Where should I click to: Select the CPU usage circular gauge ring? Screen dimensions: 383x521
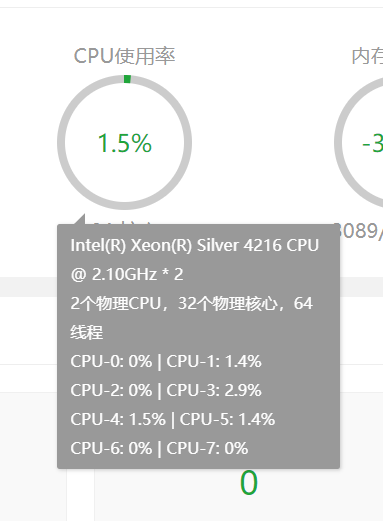click(x=124, y=143)
